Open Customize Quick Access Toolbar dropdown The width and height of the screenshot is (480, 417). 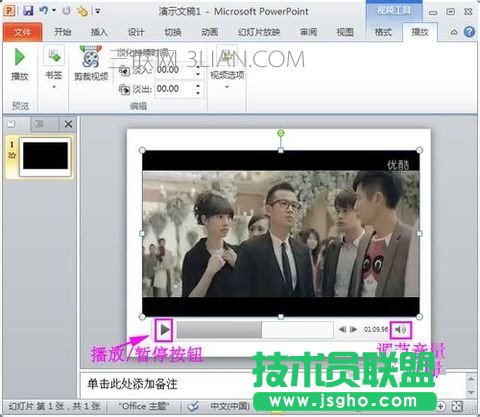coord(98,11)
